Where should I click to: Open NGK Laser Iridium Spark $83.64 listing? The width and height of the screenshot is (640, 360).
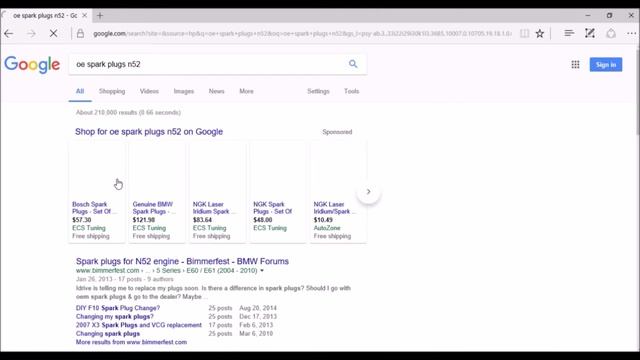tap(214, 208)
